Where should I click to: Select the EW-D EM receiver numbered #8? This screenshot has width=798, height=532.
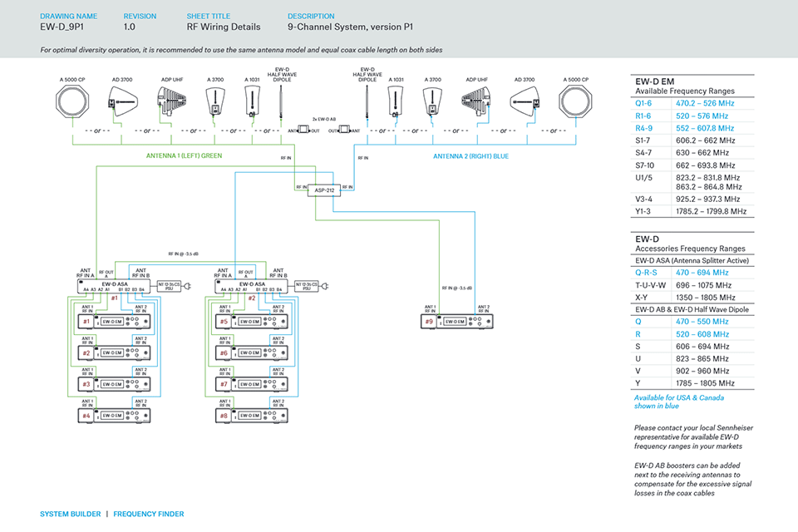[251, 416]
